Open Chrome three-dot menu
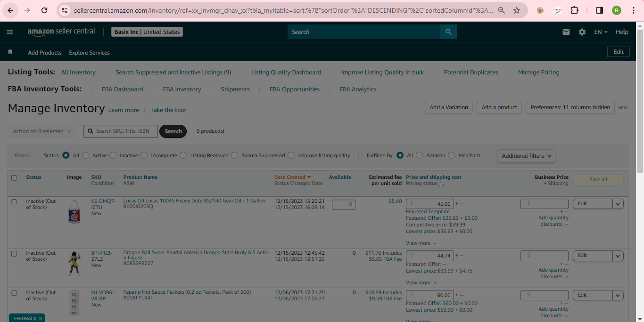The width and height of the screenshot is (644, 322). (x=634, y=10)
